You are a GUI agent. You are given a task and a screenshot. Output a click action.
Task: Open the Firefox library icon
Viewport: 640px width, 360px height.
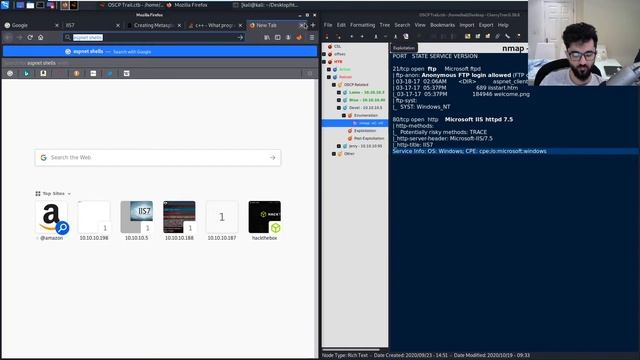click(x=267, y=37)
